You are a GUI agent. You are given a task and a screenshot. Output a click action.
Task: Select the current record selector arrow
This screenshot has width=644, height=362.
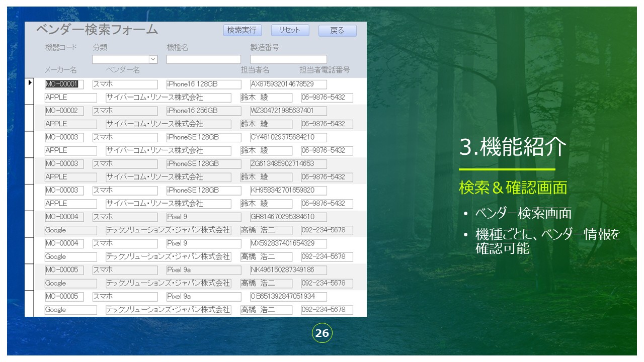(x=30, y=82)
